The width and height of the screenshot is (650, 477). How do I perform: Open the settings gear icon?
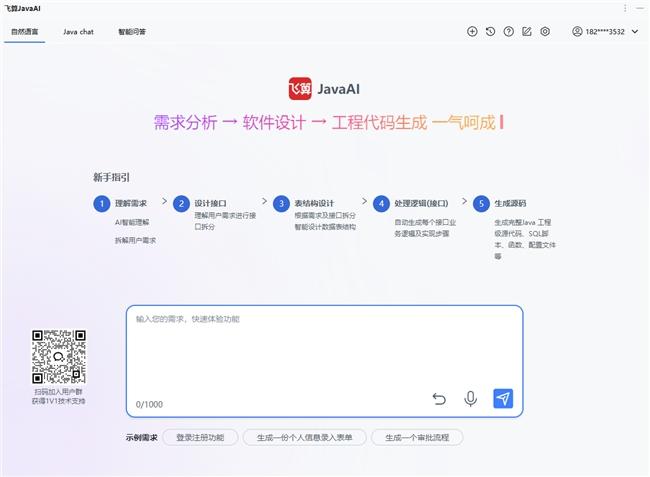click(x=545, y=31)
